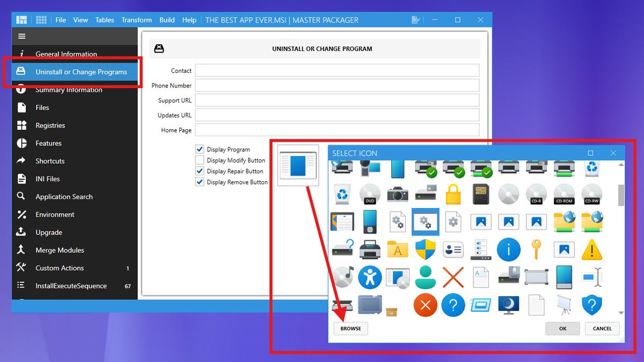Click the Browse button in Select Icon
The height and width of the screenshot is (362, 644).
350,328
